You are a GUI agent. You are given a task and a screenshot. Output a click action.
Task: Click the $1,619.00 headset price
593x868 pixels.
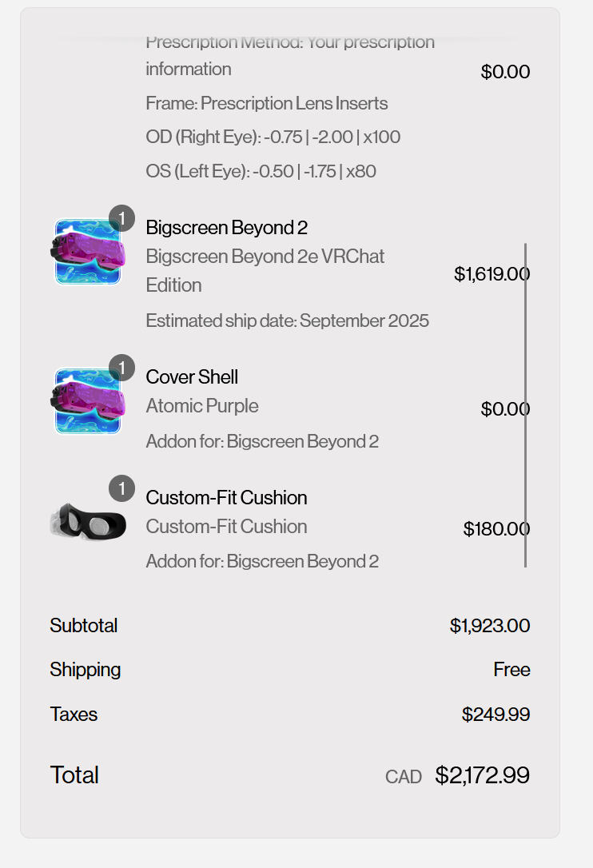pos(492,273)
